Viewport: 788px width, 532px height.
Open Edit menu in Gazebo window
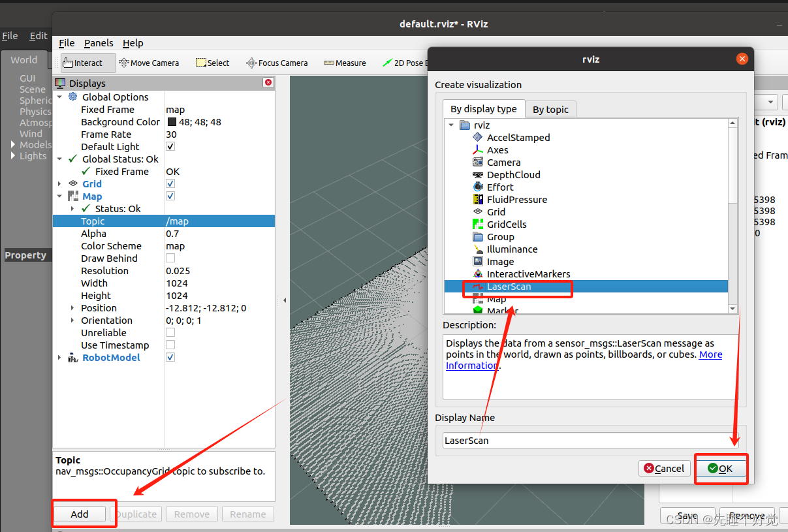tap(39, 36)
